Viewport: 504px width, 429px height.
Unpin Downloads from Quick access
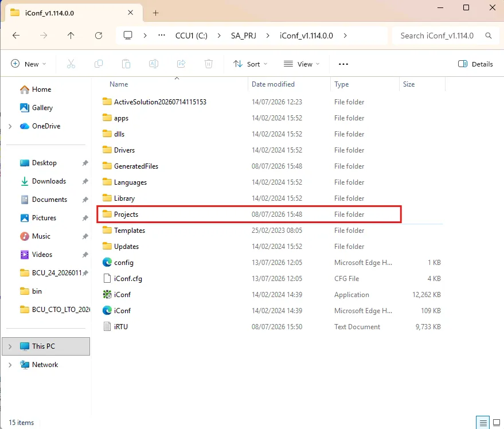(x=85, y=181)
